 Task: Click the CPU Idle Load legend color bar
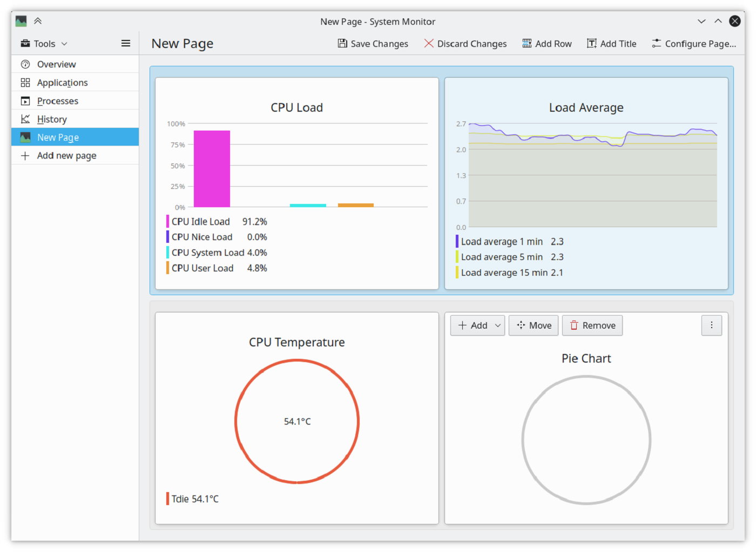point(167,221)
